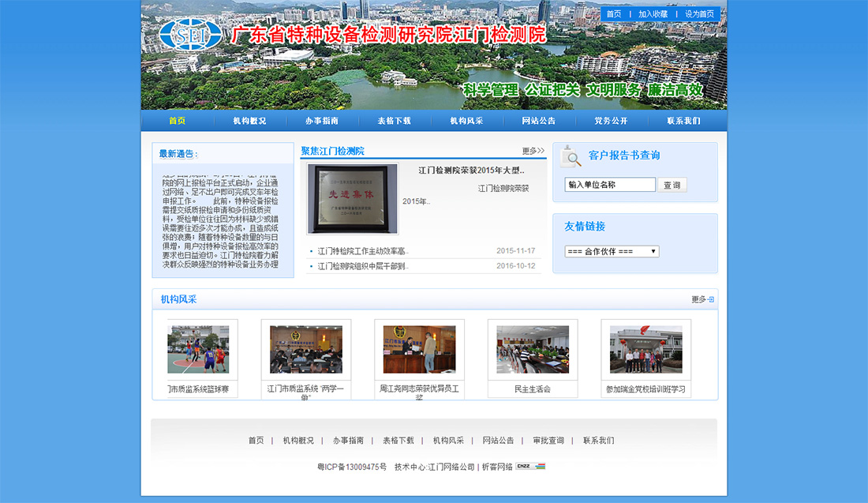Open news item dated 2015-11-17

point(363,251)
